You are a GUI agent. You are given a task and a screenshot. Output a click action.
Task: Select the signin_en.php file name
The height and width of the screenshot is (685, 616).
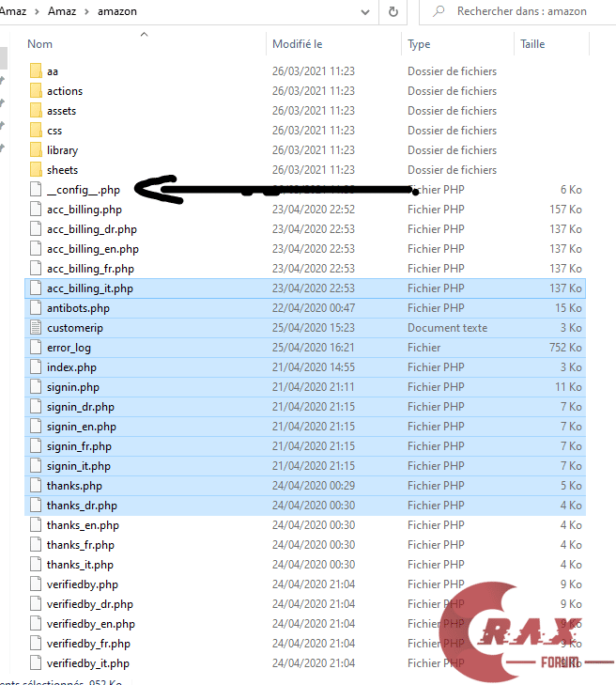pos(82,427)
